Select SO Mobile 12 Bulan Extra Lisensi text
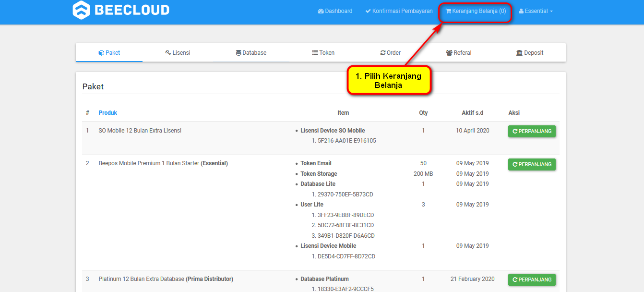The height and width of the screenshot is (292, 644). [x=140, y=131]
